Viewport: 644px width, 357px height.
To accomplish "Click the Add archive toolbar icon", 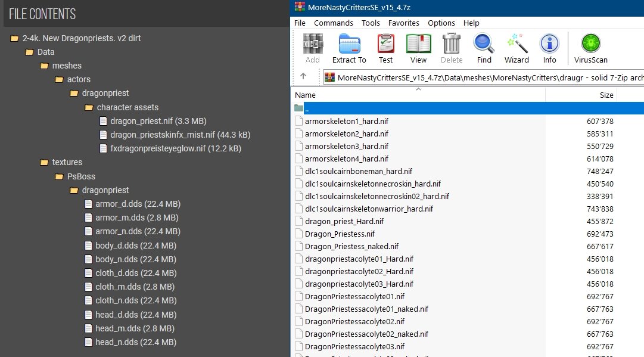I will (313, 44).
